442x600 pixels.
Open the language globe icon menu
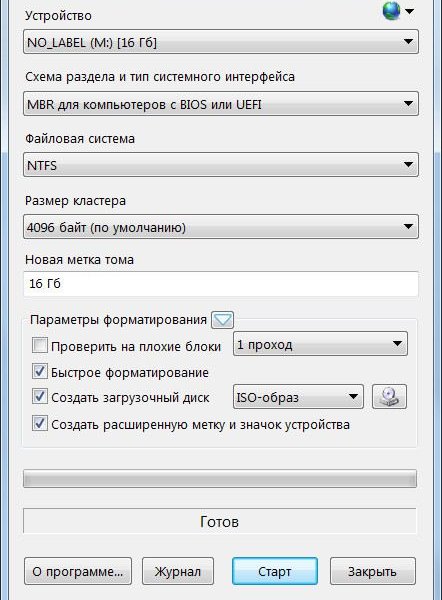click(x=391, y=11)
